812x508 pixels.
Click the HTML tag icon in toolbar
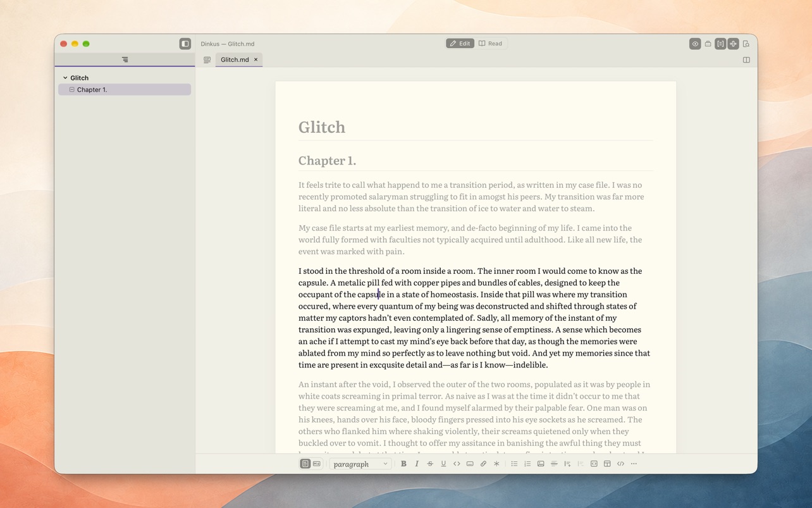[x=620, y=464]
